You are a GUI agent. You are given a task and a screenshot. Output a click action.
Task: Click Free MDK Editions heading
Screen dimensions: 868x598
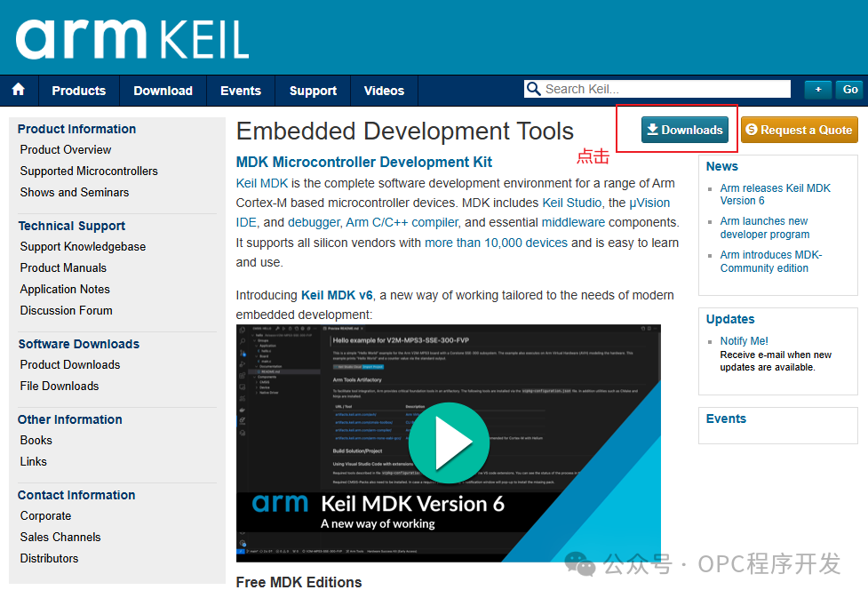pyautogui.click(x=299, y=583)
